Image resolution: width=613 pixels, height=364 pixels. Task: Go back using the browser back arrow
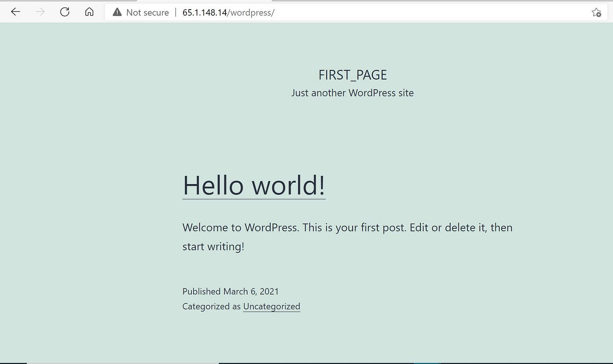pyautogui.click(x=16, y=12)
